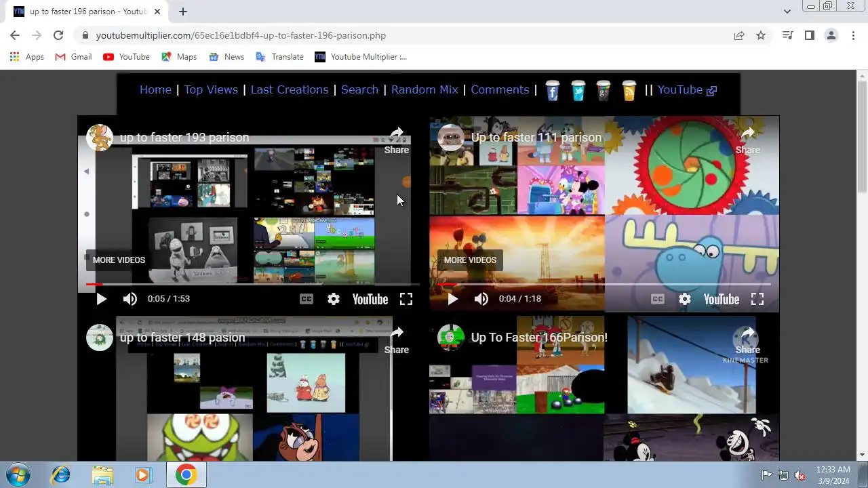Click the Twitter cup icon
Image resolution: width=868 pixels, height=488 pixels.
click(x=578, y=90)
